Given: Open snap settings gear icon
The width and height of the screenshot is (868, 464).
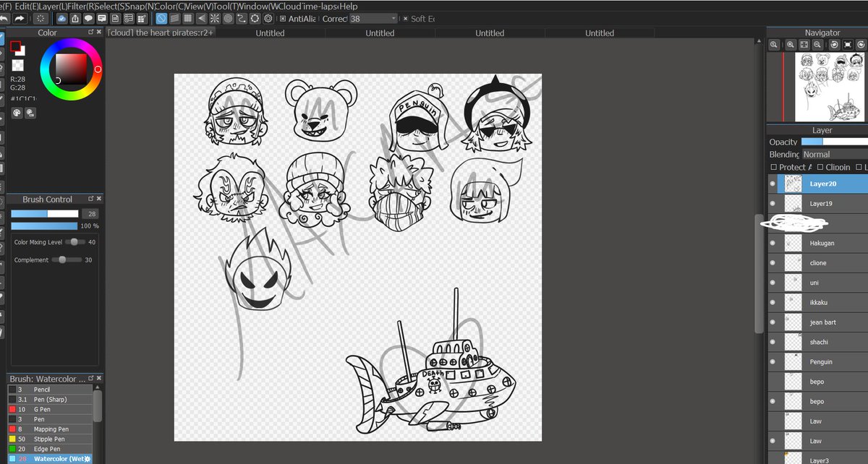Looking at the screenshot, I should click(x=268, y=18).
